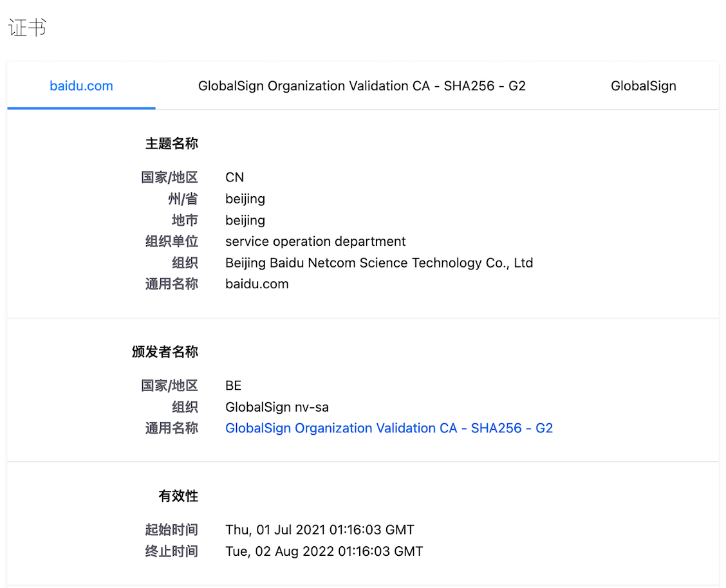726x588 pixels.
Task: Click the 颁发者名称 section header
Action: [165, 352]
